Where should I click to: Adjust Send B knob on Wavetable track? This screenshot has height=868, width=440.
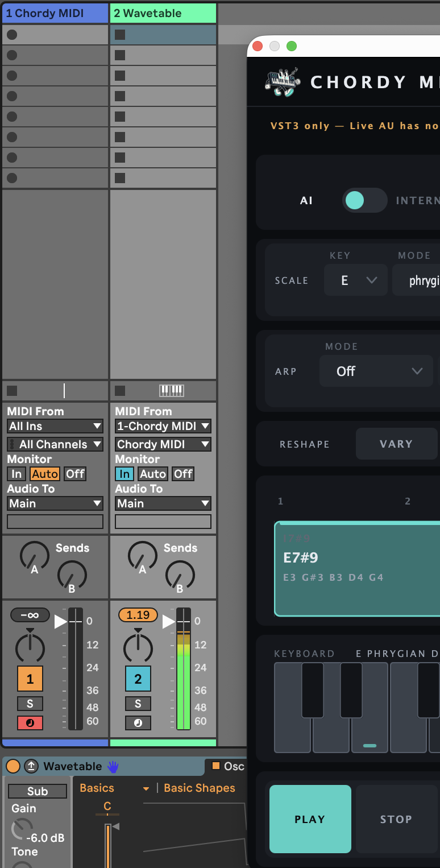pyautogui.click(x=180, y=576)
